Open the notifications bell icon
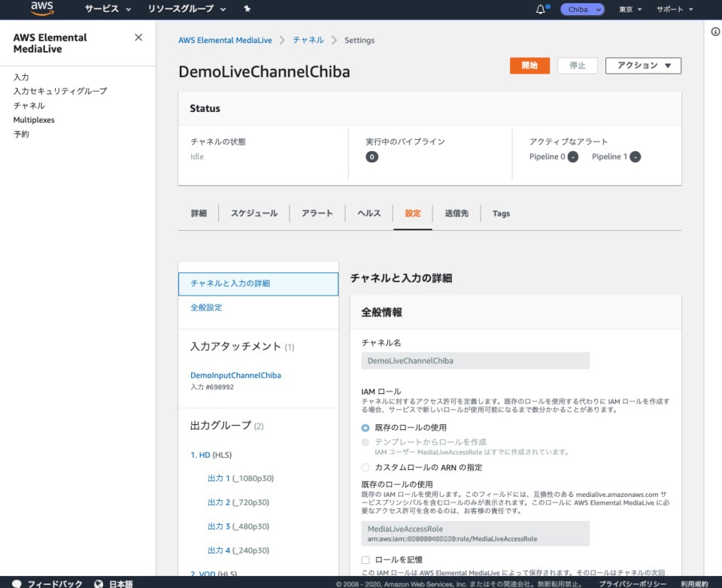Viewport: 722px width, 588px height. coord(541,9)
